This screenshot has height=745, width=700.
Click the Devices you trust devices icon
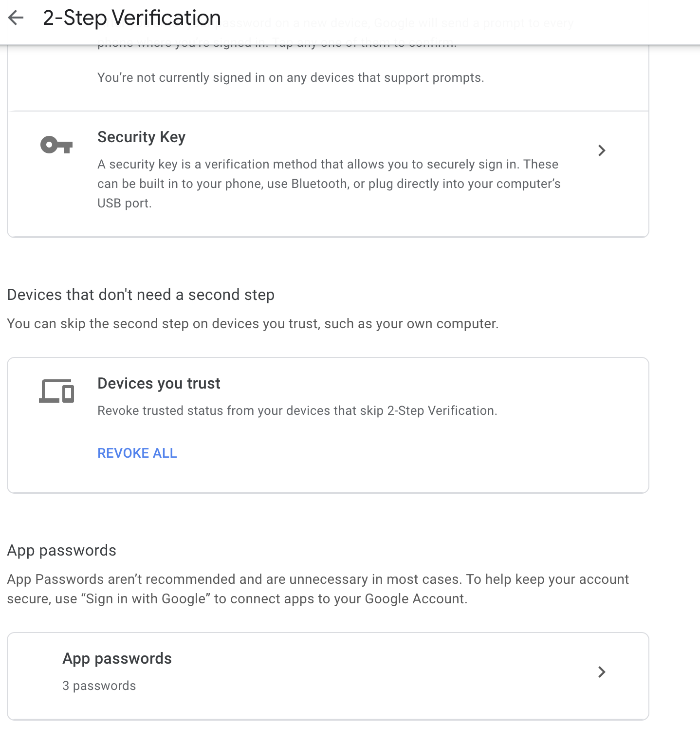pos(56,391)
